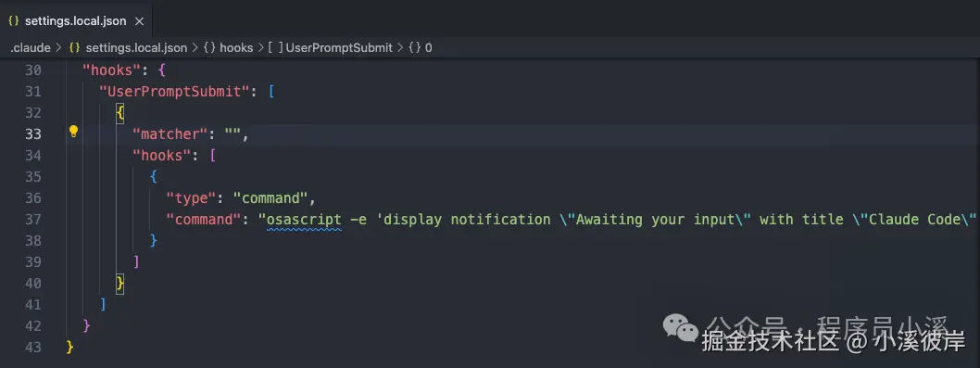Click line number 37 in gutter

click(33, 219)
